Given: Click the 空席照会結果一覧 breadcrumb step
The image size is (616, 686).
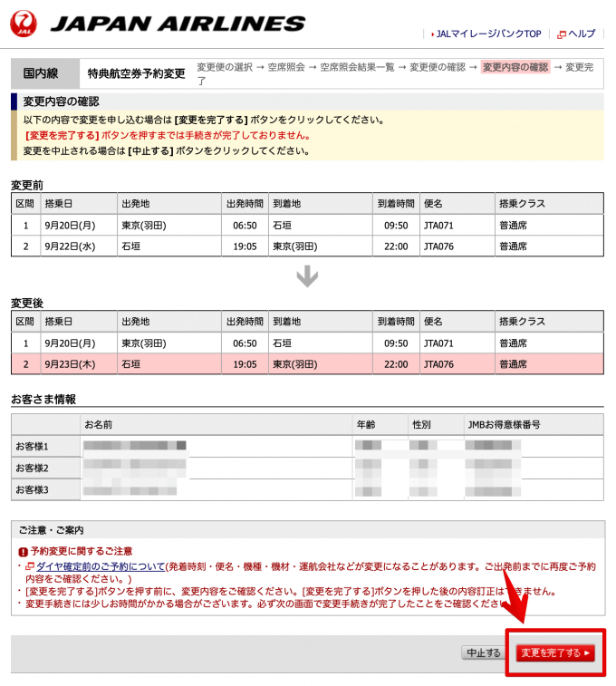Looking at the screenshot, I should point(359,67).
